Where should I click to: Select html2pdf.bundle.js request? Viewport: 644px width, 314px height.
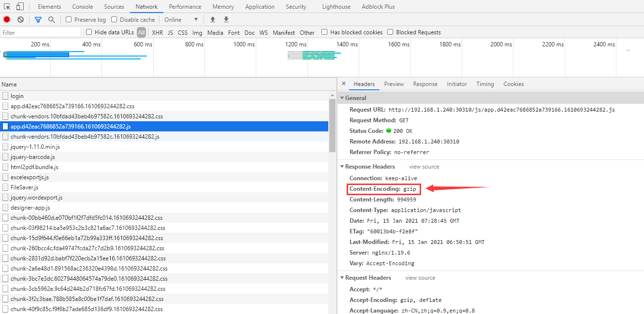(x=164, y=167)
